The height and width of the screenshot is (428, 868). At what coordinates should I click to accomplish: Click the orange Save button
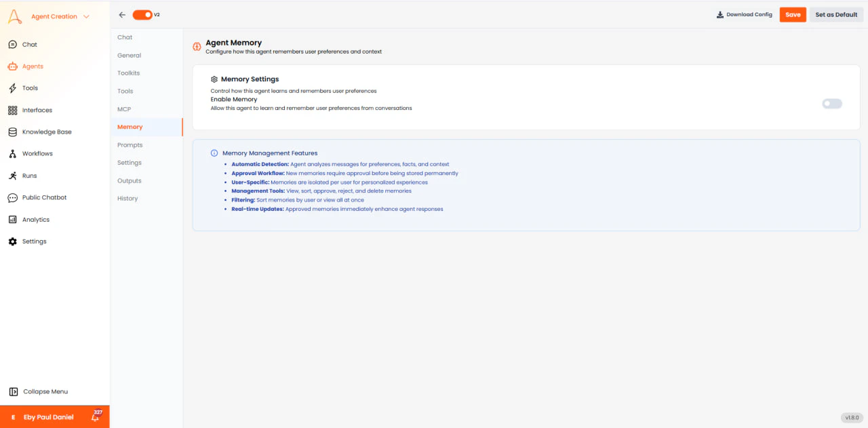tap(793, 14)
